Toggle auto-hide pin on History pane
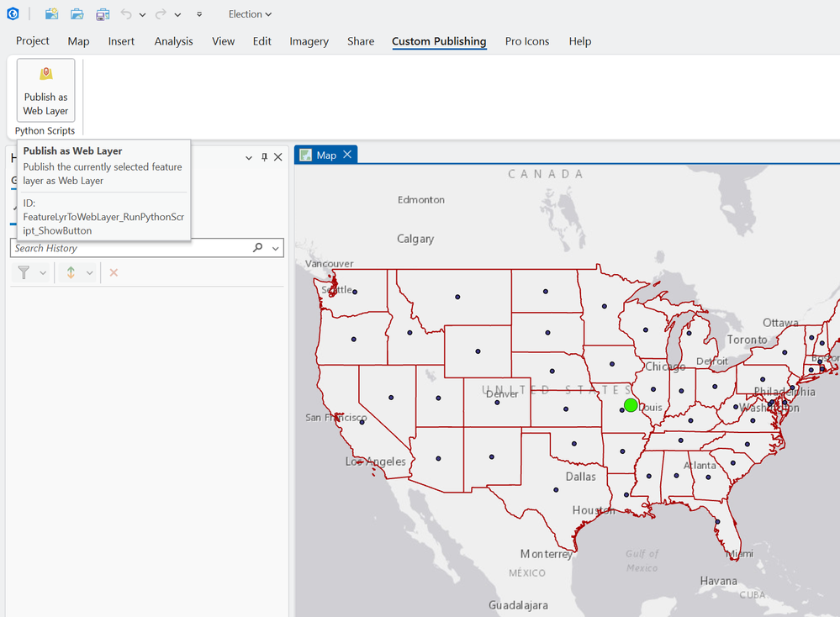Screen dimensions: 840x617 pos(264,157)
